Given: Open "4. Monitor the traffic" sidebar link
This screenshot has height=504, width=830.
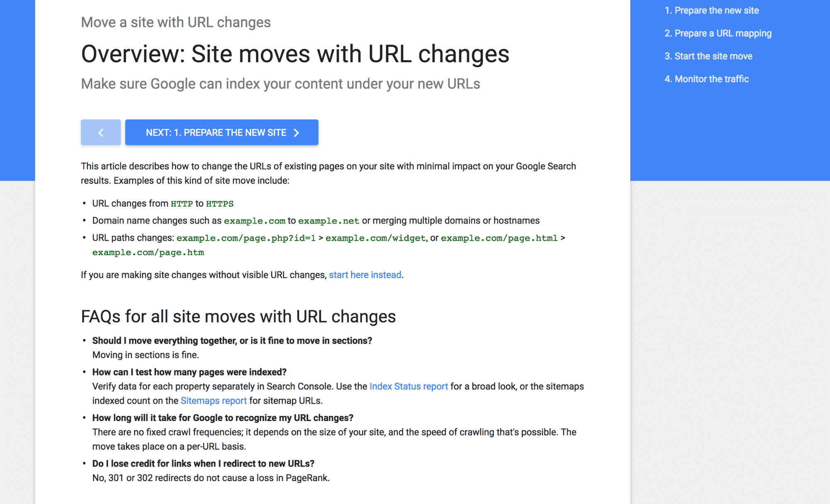Looking at the screenshot, I should coord(707,79).
